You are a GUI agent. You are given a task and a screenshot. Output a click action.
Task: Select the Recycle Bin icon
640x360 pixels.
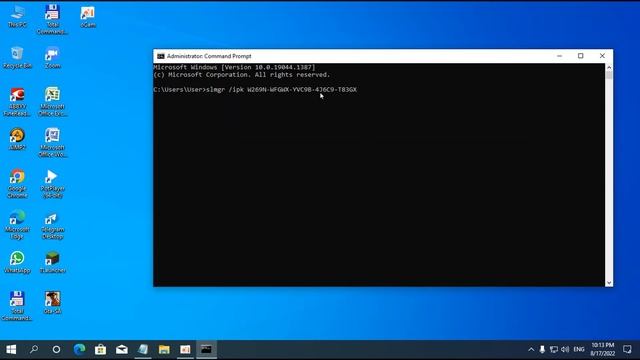pyautogui.click(x=17, y=58)
